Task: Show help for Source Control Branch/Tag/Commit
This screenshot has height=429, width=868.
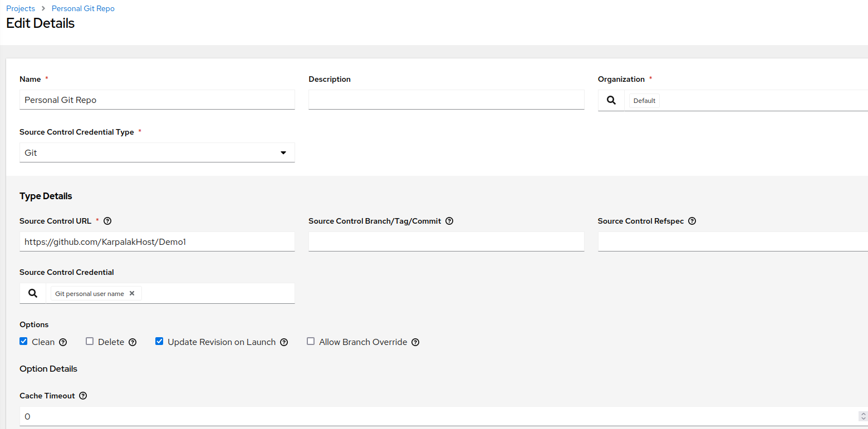Action: [449, 221]
